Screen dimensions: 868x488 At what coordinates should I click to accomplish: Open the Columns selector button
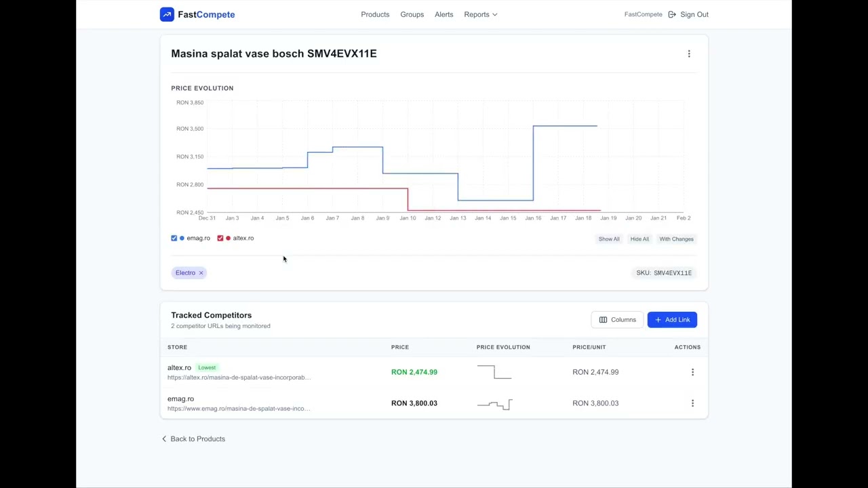click(617, 320)
